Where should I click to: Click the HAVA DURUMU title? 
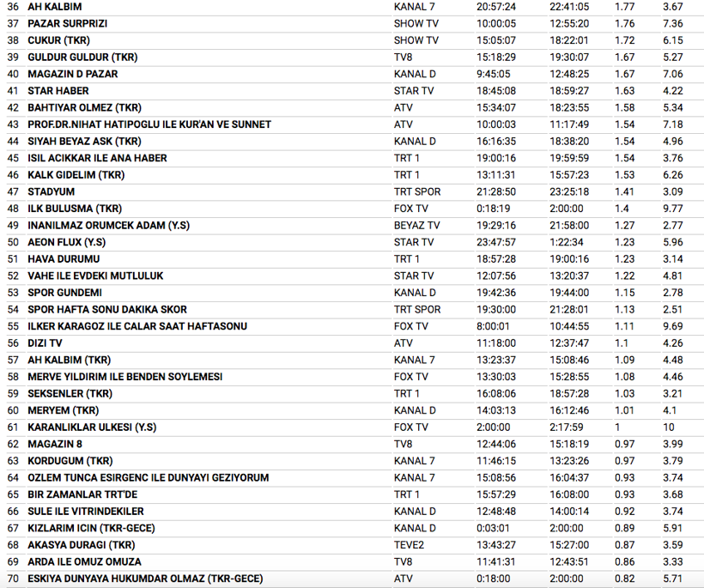coord(64,259)
